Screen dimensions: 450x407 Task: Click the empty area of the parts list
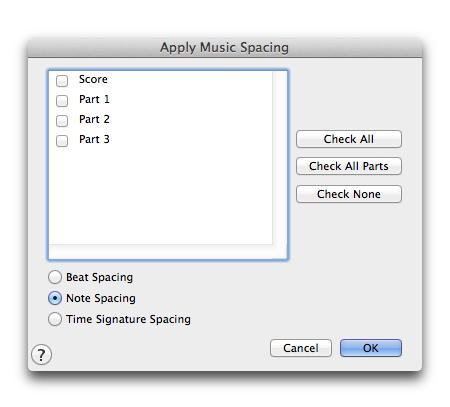161,197
